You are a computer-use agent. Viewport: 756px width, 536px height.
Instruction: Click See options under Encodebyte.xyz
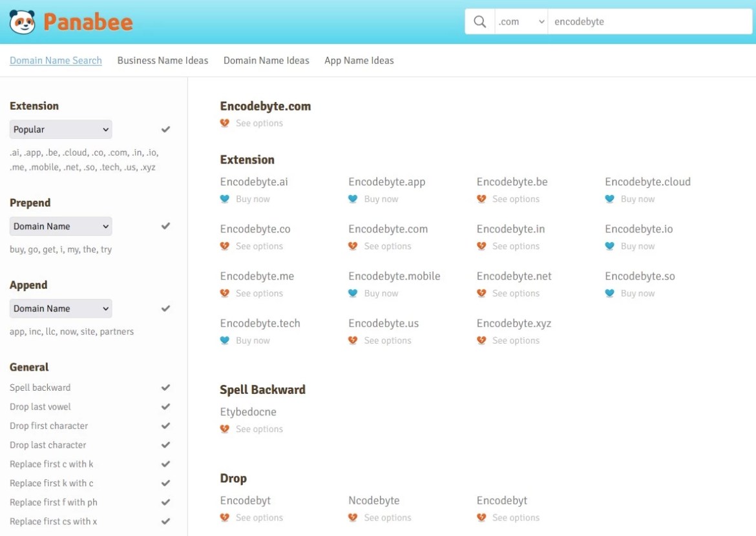516,341
